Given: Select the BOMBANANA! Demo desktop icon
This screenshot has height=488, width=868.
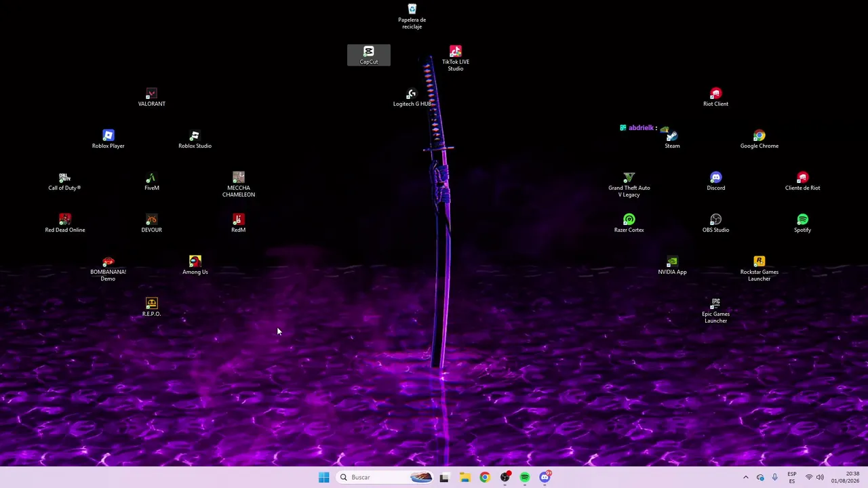Looking at the screenshot, I should point(108,268).
